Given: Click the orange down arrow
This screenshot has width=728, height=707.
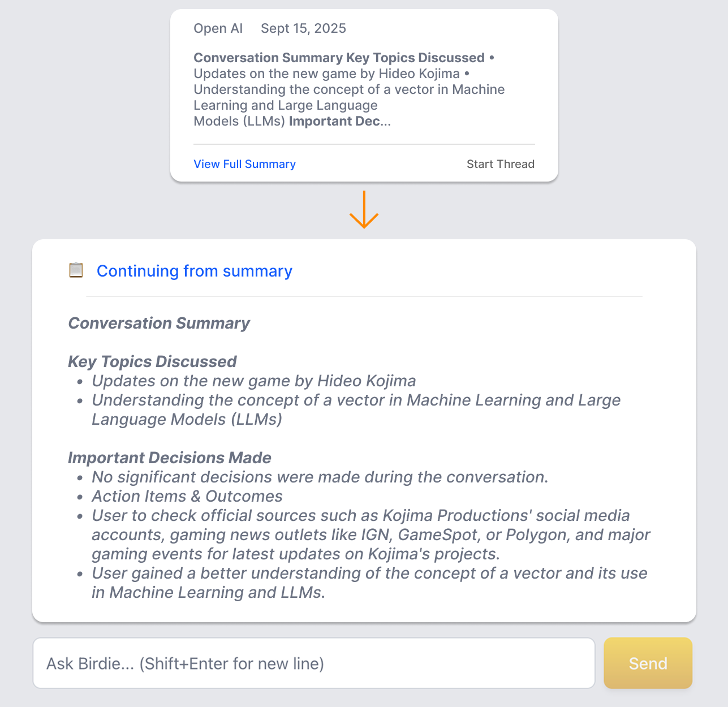Looking at the screenshot, I should pos(364,210).
